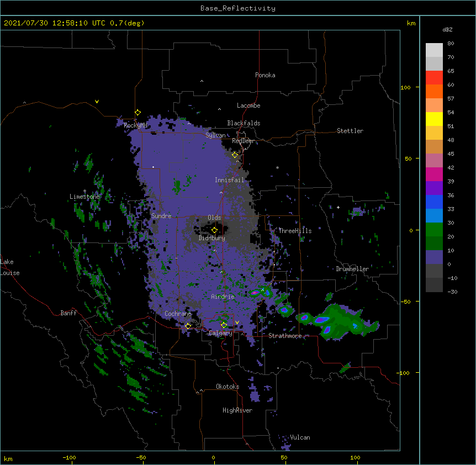Select the blue 33-36 dBZ legend swatch
The width and height of the screenshot is (476, 465).
point(434,202)
